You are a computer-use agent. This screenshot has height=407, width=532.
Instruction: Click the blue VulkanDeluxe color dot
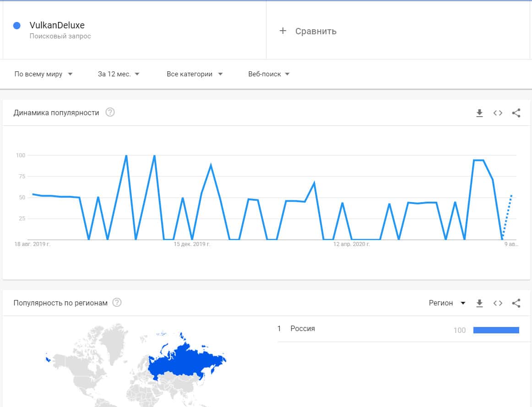[17, 26]
